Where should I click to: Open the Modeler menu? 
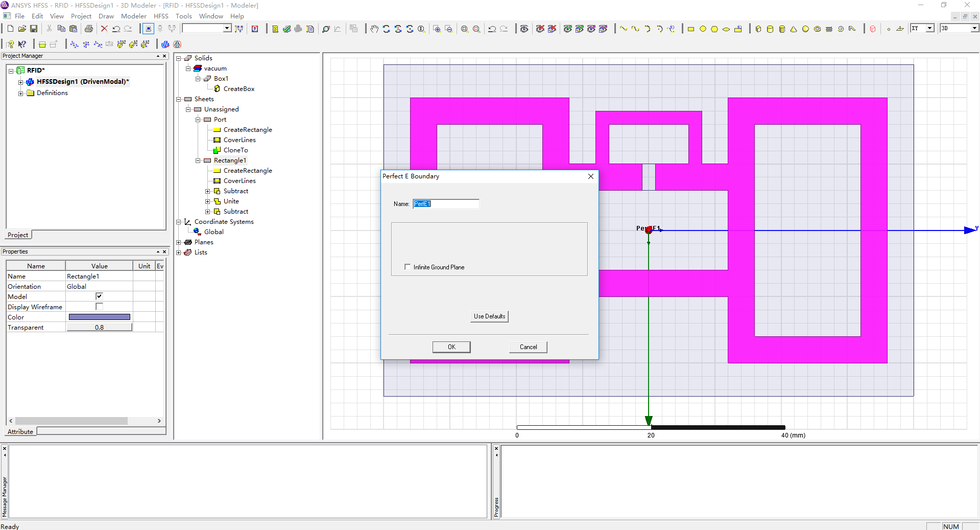click(x=133, y=16)
